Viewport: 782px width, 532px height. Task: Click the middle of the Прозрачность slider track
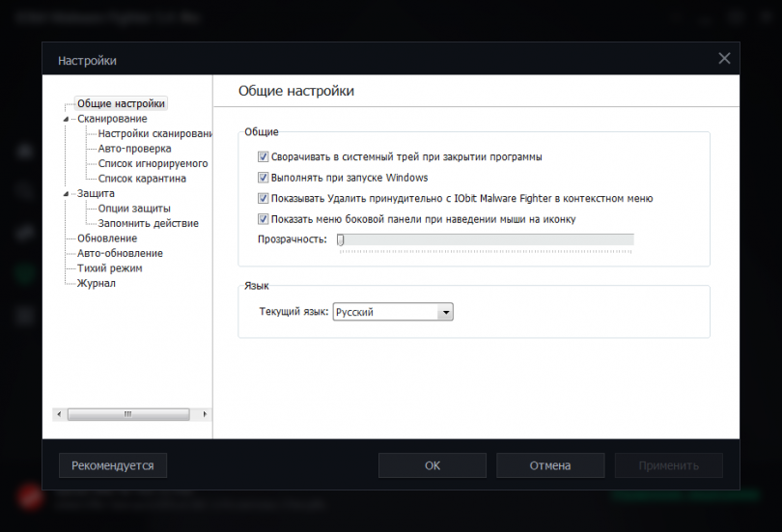click(486, 239)
